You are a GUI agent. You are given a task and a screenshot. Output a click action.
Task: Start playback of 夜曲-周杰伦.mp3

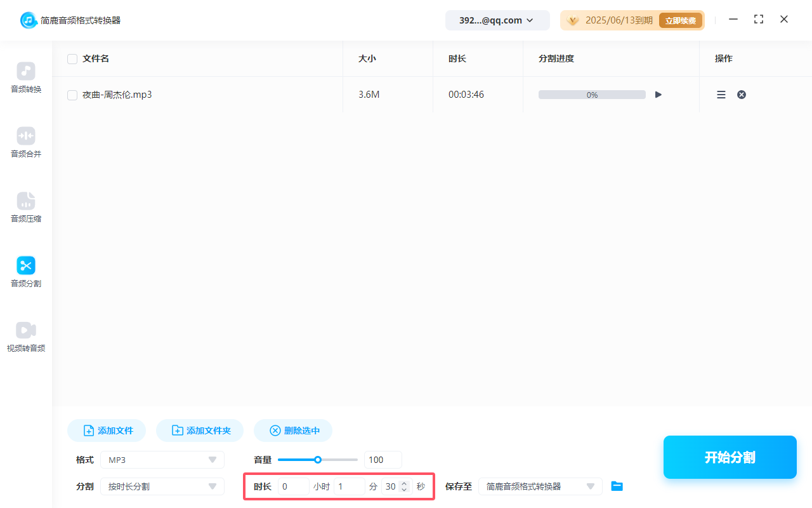658,94
